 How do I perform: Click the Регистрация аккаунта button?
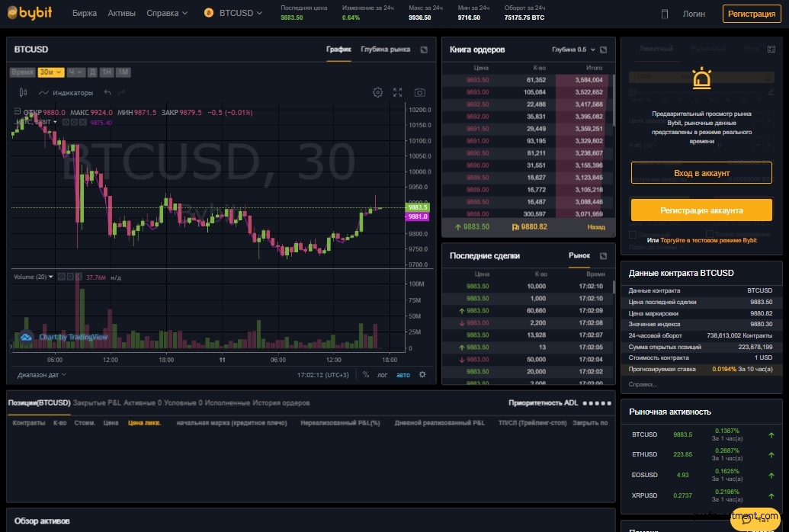[701, 210]
